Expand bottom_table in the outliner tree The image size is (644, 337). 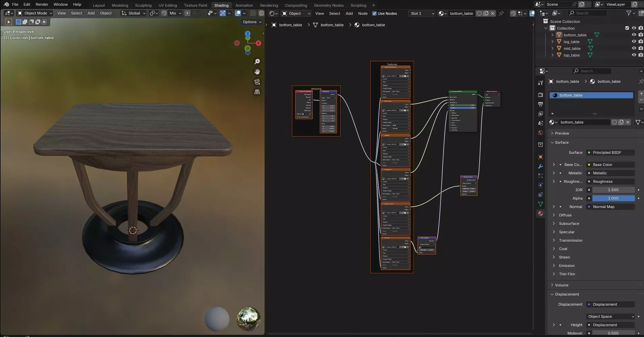click(x=552, y=35)
